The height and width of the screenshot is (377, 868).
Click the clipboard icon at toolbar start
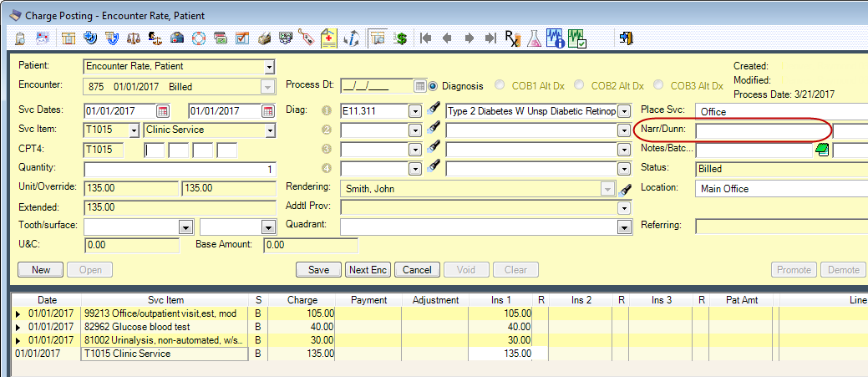click(x=21, y=38)
